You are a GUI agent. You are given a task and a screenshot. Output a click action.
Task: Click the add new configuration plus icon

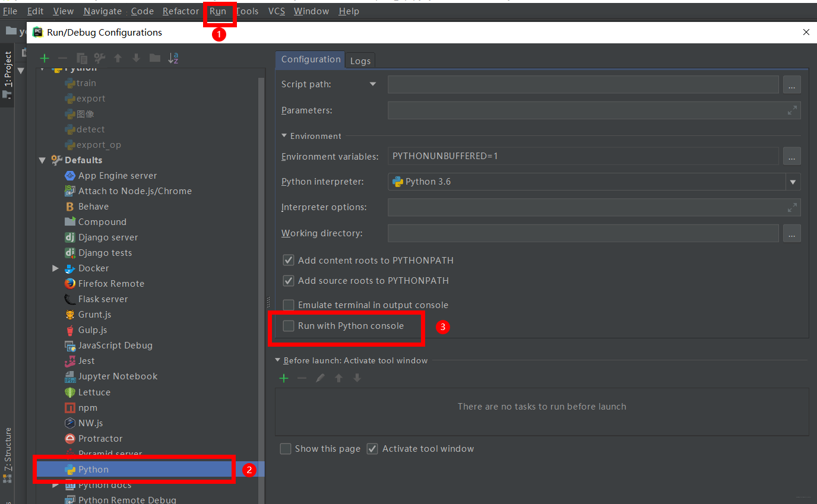(x=44, y=58)
